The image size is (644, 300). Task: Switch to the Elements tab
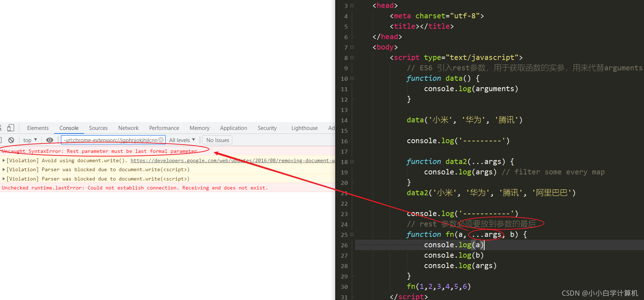(38, 128)
